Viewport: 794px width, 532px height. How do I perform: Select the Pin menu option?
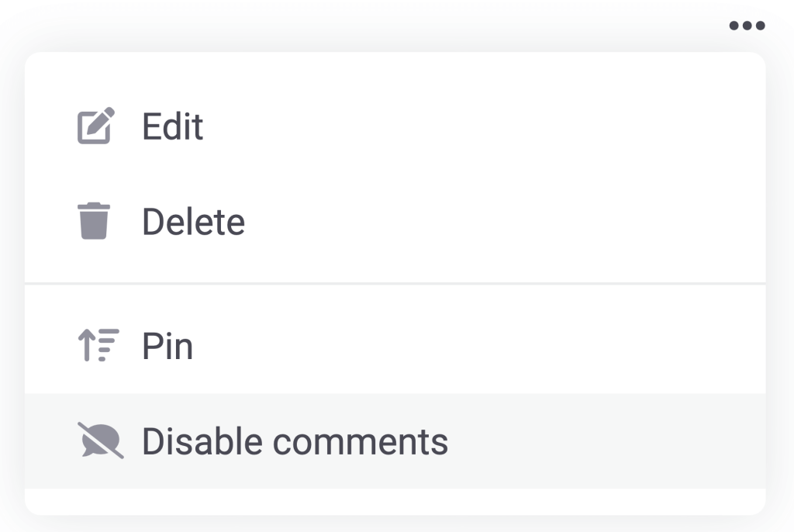395,346
